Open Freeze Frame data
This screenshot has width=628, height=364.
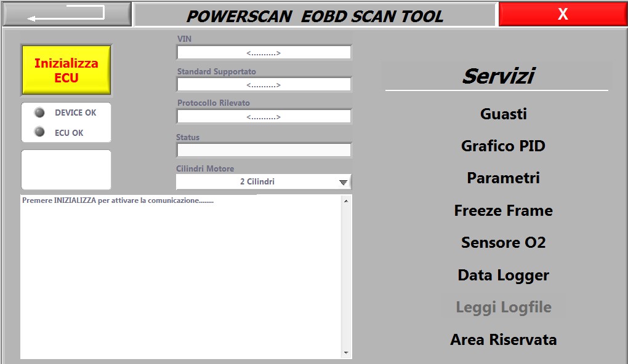tap(503, 211)
